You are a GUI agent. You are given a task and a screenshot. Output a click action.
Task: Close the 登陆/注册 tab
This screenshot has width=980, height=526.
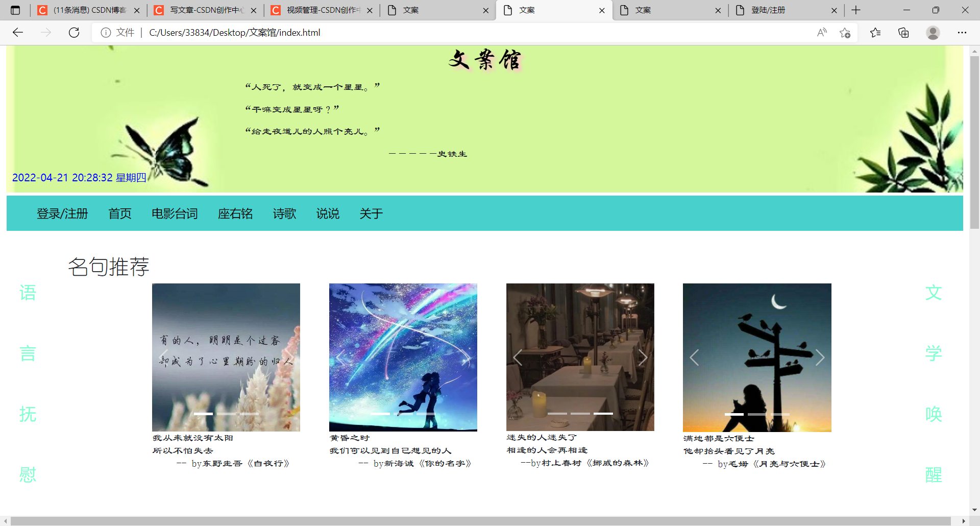click(x=834, y=10)
